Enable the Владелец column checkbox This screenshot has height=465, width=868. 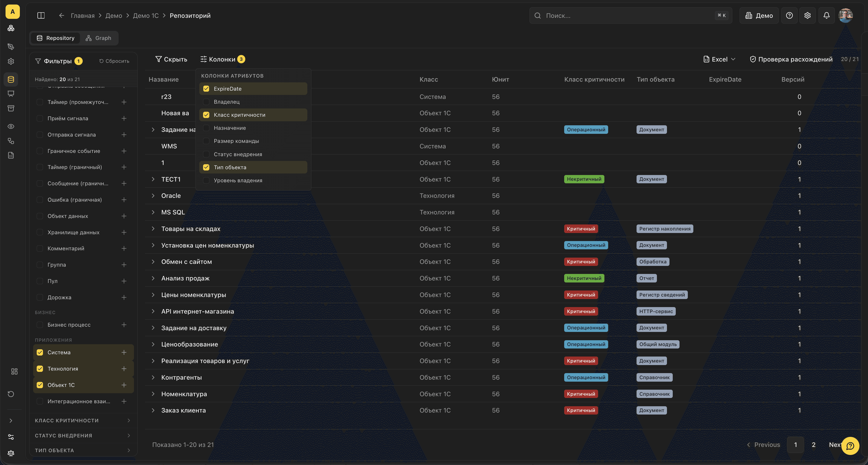pos(206,102)
